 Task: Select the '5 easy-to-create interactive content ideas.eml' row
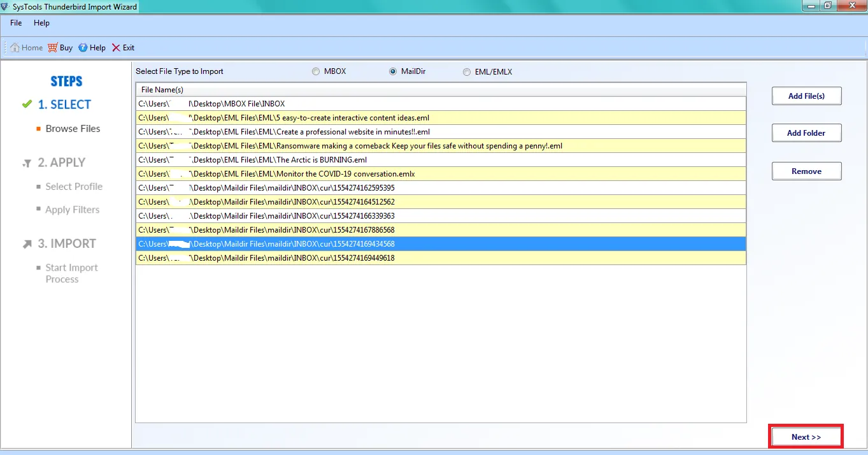[x=441, y=118]
